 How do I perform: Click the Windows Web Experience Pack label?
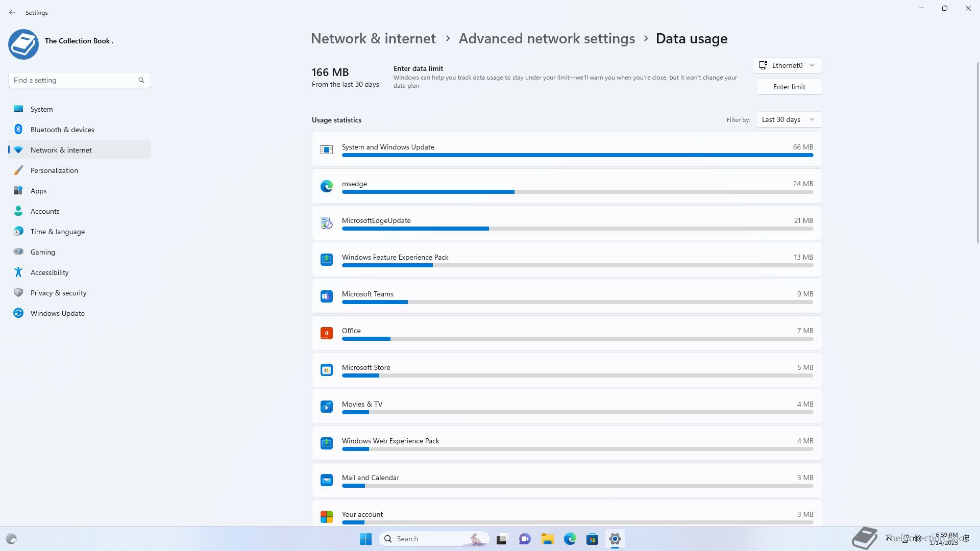(390, 441)
